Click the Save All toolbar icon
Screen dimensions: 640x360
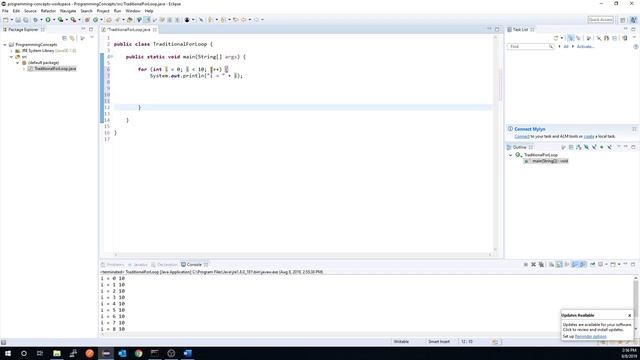(x=26, y=20)
